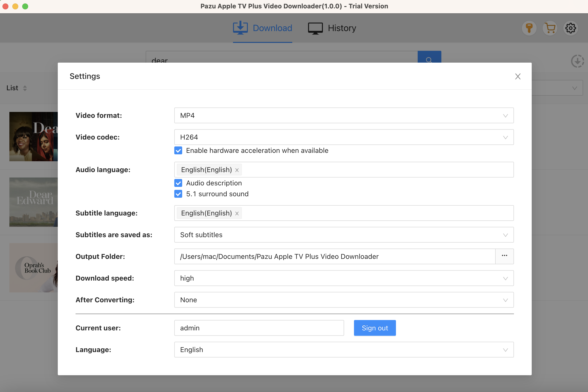588x392 pixels.
Task: Click the green macOS fullscreen button
Action: [x=25, y=6]
